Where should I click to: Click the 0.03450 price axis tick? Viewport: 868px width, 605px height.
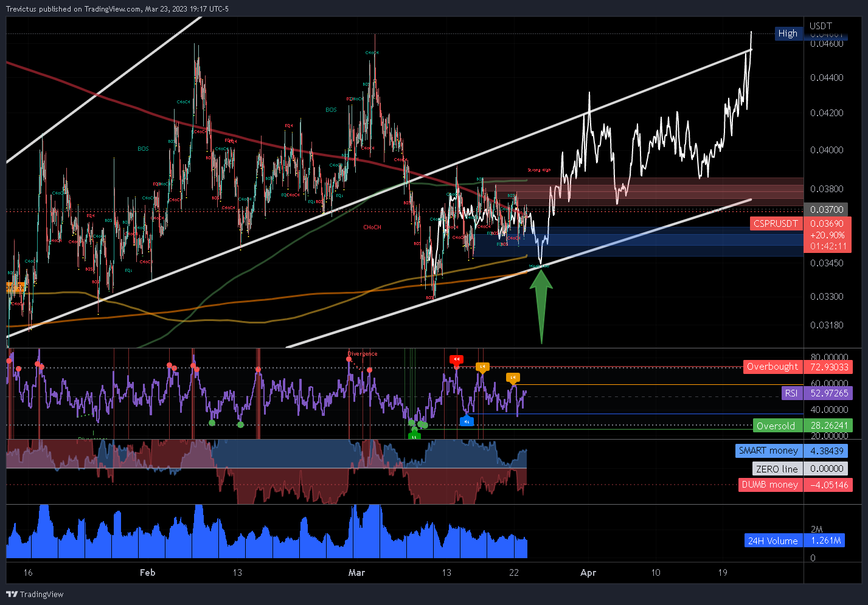click(x=827, y=263)
